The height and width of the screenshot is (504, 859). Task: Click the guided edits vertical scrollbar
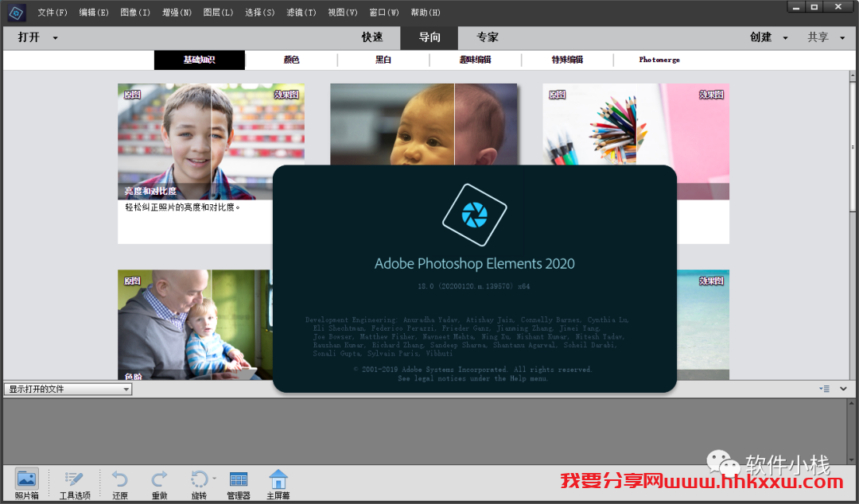pos(853,147)
